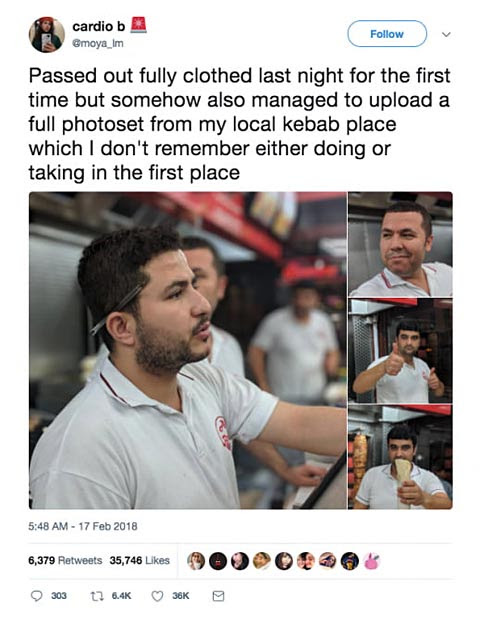Click the retweet arrows icon

tap(96, 596)
